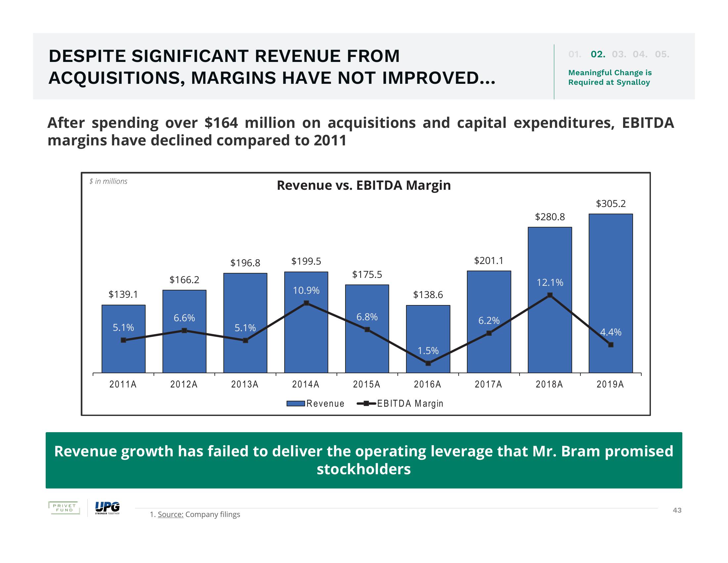Select section number 05.
The width and height of the screenshot is (728, 563).
pos(662,54)
